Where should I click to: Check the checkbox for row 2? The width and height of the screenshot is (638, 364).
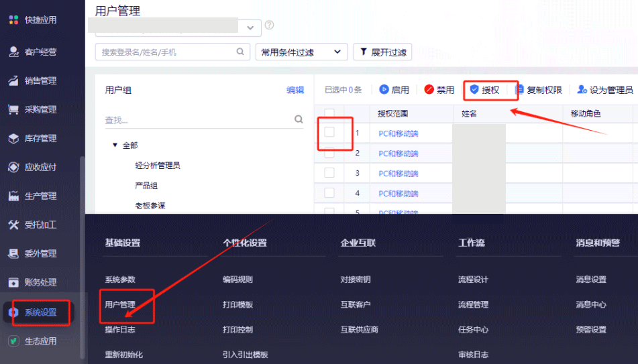(329, 153)
